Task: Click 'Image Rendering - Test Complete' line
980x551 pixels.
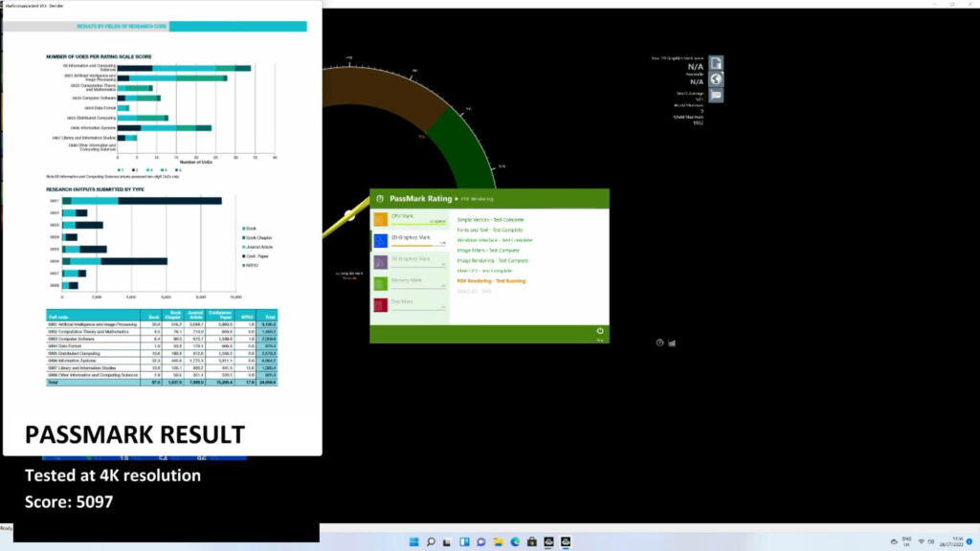Action: pos(493,260)
